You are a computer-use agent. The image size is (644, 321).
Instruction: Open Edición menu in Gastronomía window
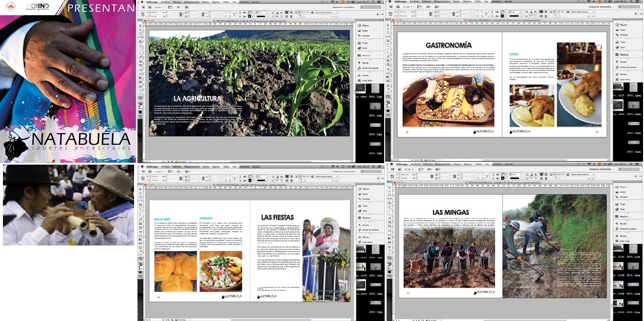click(427, 1)
